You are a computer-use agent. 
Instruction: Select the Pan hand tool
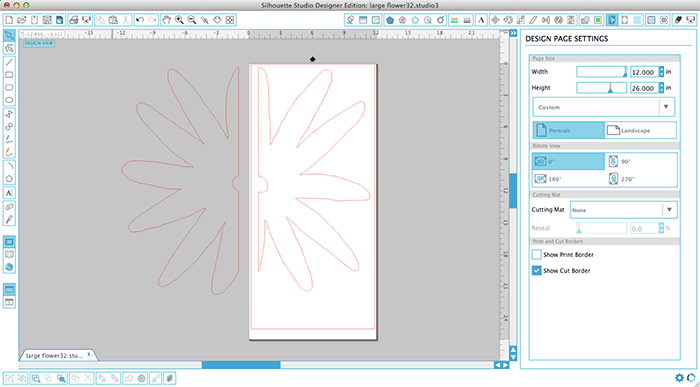point(167,20)
